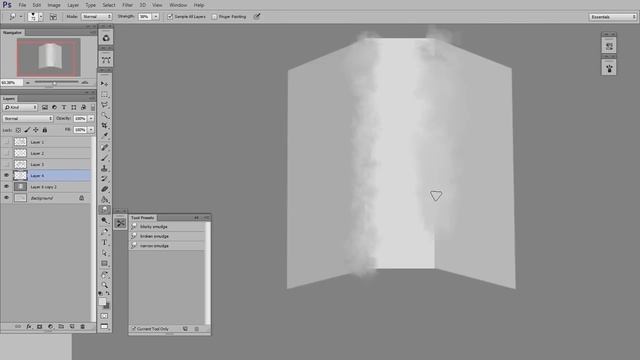Viewport: 640px width, 360px height.
Task: Select the Smudge tool in toolbox
Action: click(104, 209)
